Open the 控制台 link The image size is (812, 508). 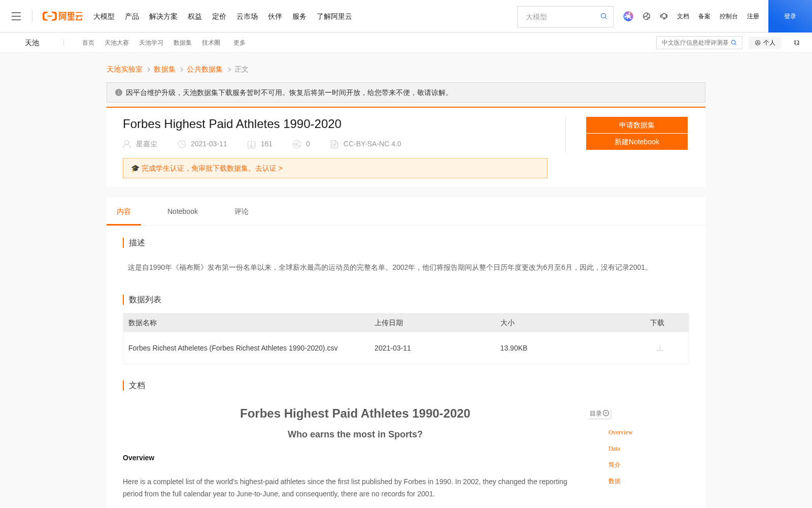tap(729, 16)
